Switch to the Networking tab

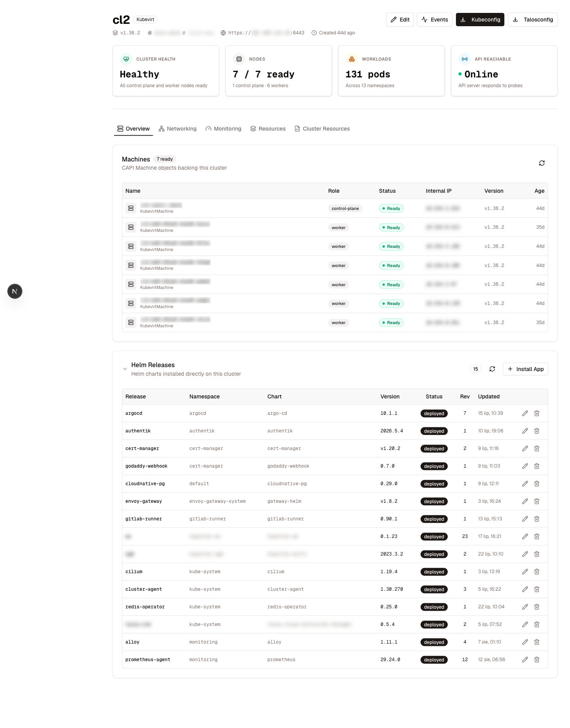(178, 129)
